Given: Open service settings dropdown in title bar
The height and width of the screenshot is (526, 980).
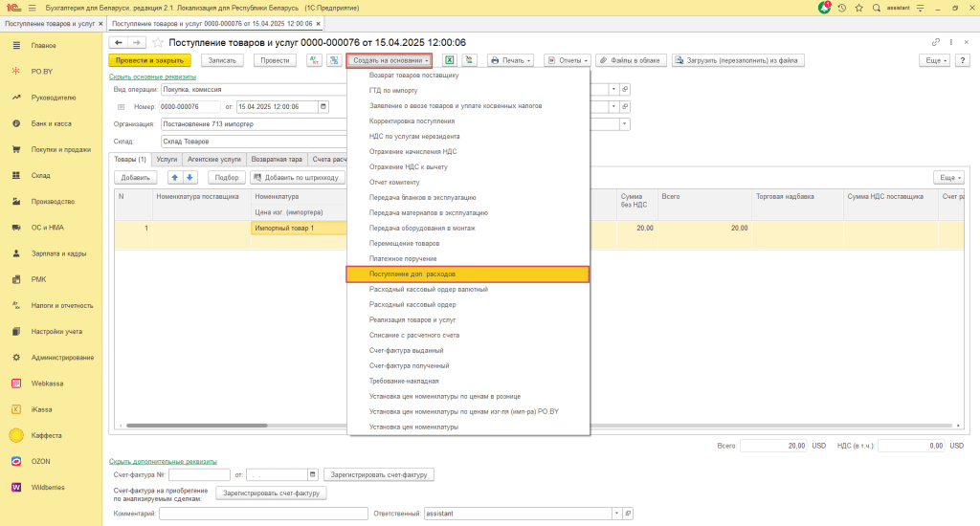Looking at the screenshot, I should point(920,8).
